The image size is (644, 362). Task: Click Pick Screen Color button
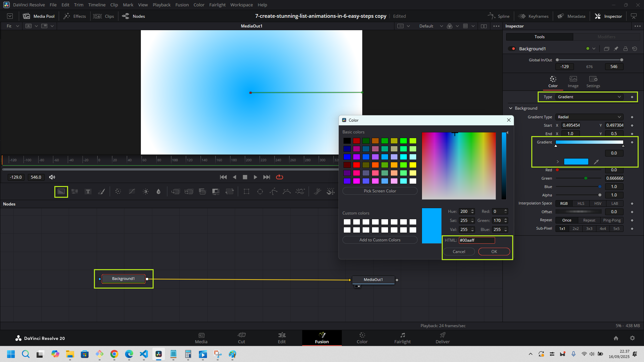coord(380,191)
